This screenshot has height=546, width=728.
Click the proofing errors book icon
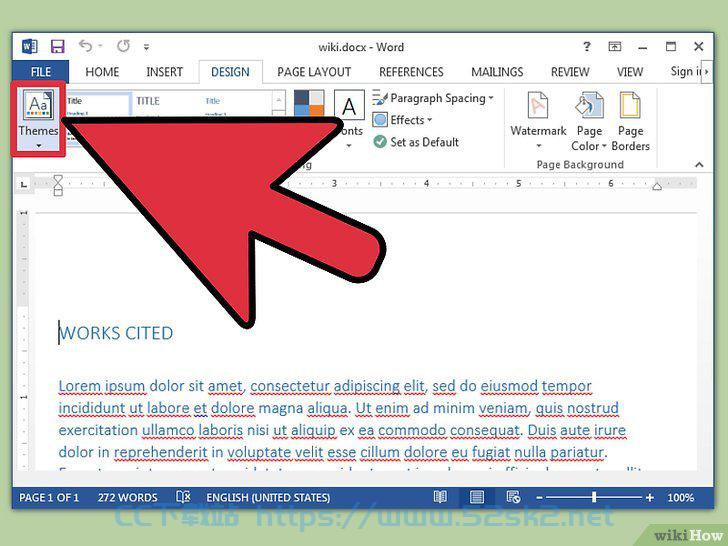[183, 497]
